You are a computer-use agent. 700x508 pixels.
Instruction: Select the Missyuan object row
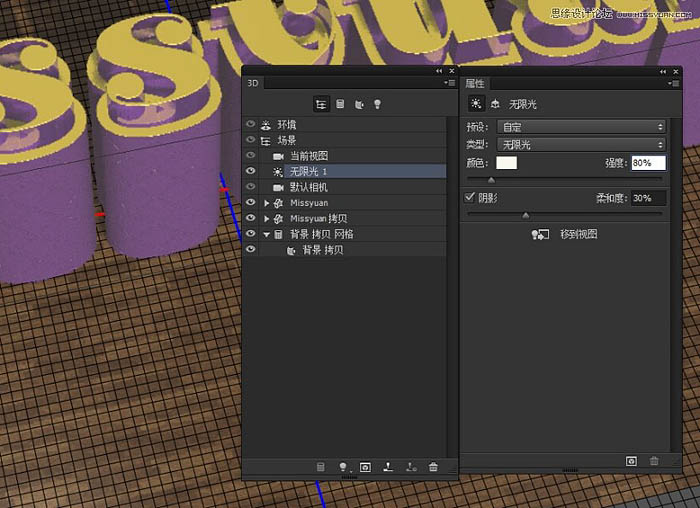coord(352,203)
